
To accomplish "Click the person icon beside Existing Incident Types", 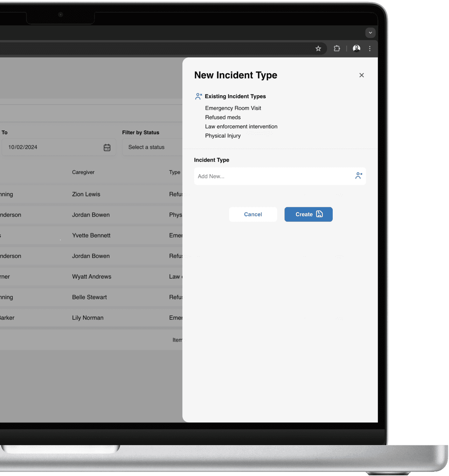I will point(198,96).
